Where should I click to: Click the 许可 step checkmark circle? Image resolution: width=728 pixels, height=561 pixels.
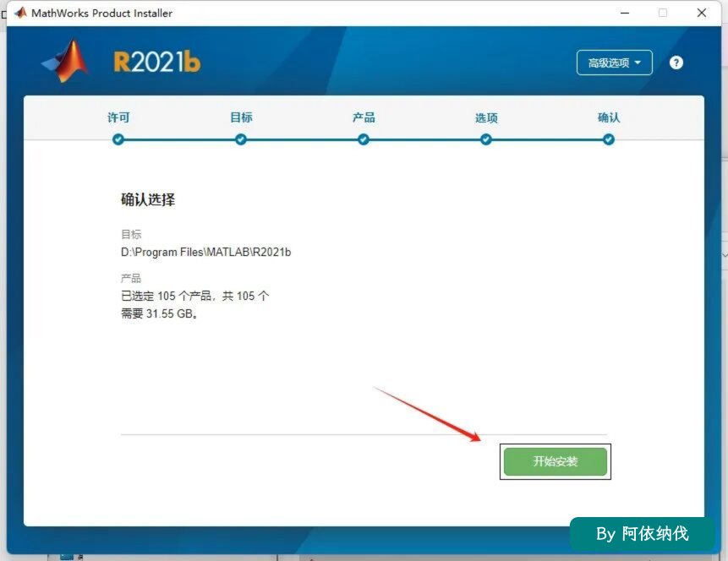click(118, 139)
